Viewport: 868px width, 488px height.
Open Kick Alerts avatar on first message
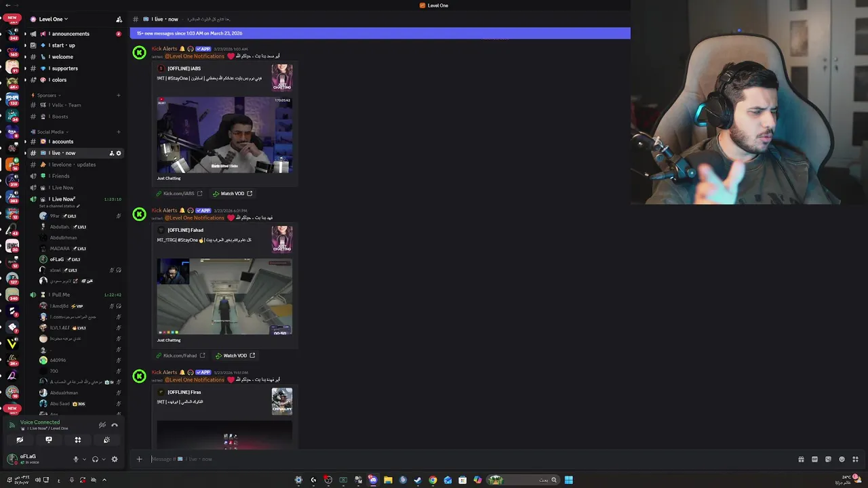139,53
